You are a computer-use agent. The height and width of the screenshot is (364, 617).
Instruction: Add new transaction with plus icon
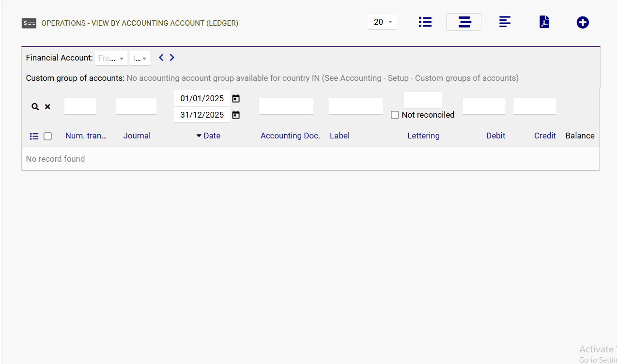[583, 22]
